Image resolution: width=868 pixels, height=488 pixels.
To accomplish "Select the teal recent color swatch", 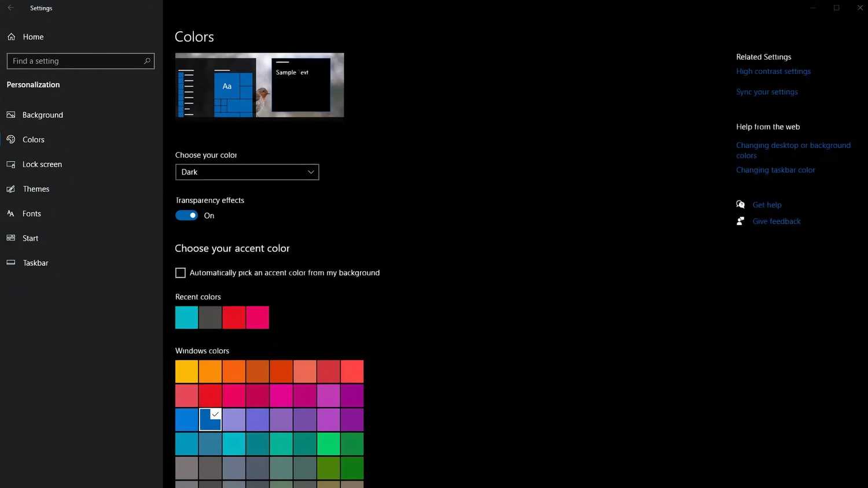I will pos(186,317).
